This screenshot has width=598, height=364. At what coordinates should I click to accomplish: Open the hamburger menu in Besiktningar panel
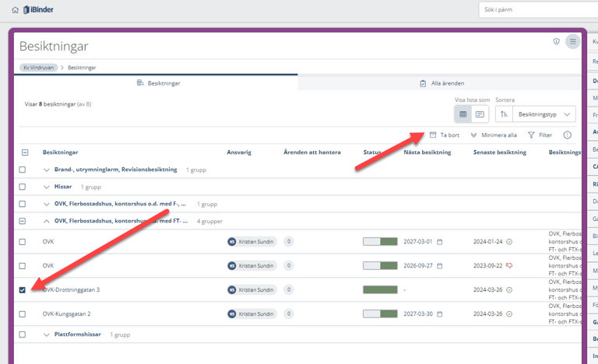(573, 41)
